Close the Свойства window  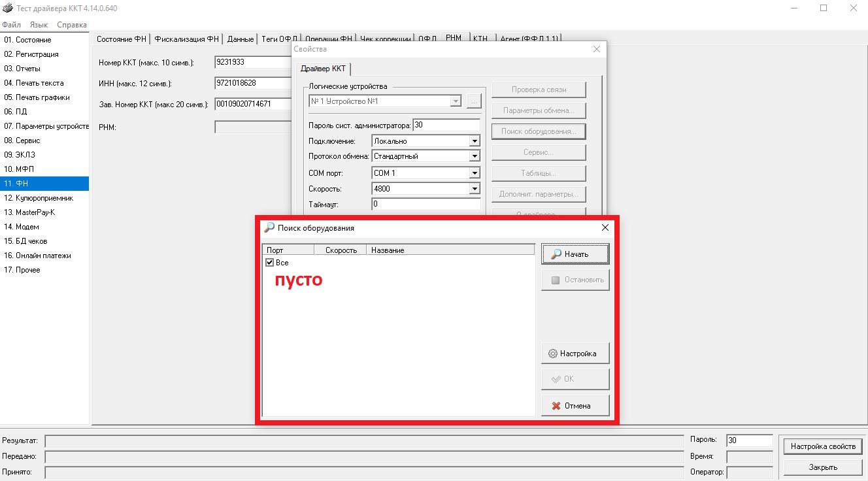pos(596,49)
